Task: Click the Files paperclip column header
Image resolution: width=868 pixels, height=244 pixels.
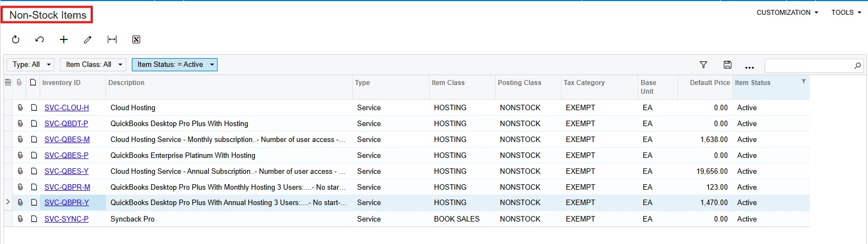Action: (x=19, y=82)
